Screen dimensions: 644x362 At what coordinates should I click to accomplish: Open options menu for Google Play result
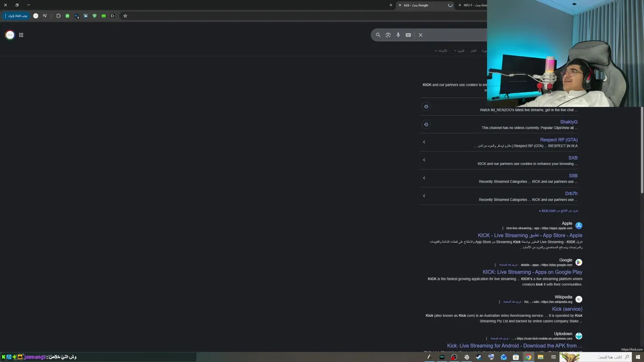click(x=496, y=265)
